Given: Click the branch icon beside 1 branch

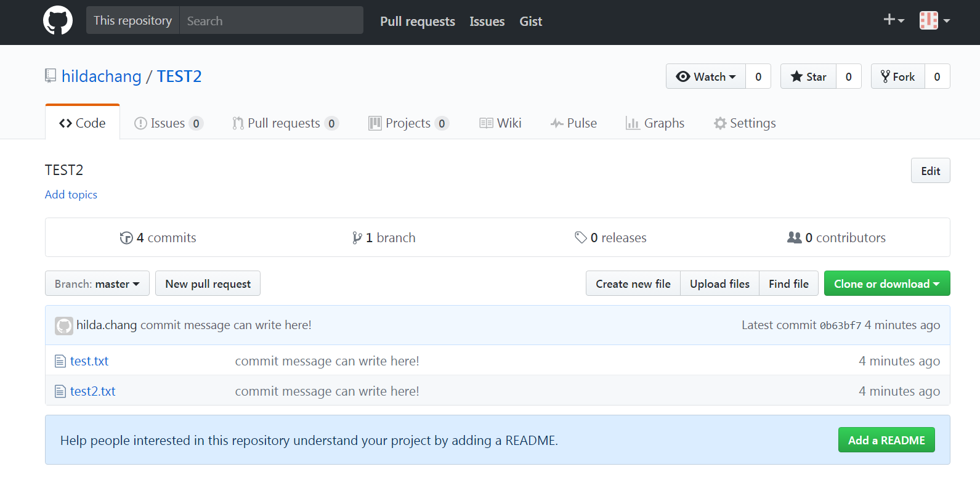Looking at the screenshot, I should 357,238.
